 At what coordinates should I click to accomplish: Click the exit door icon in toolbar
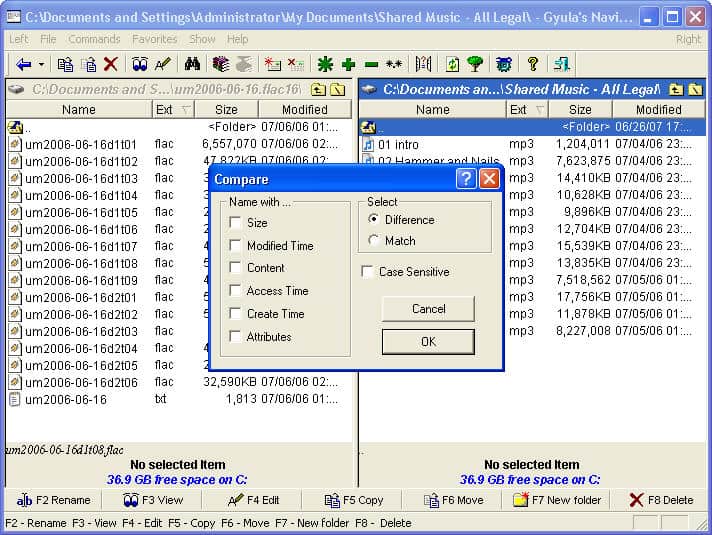pos(561,64)
